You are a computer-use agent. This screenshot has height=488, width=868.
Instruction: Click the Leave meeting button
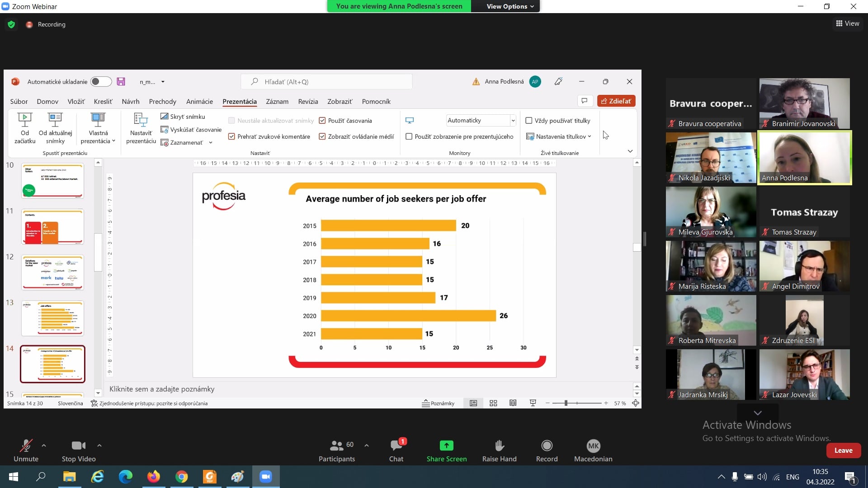[x=844, y=450]
